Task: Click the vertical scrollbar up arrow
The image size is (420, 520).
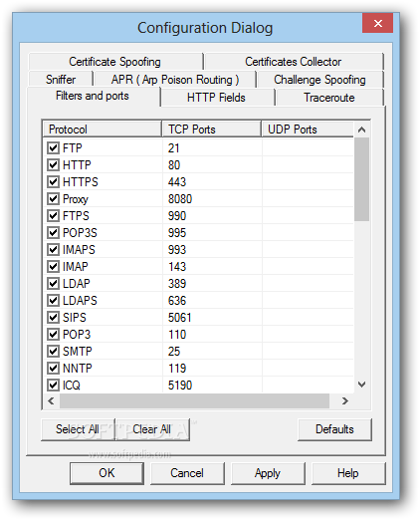Action: click(362, 130)
